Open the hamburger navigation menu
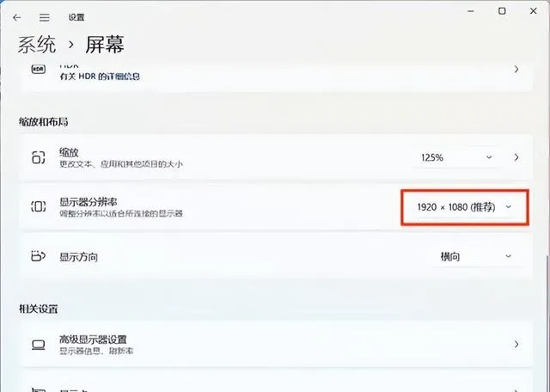This screenshot has width=550, height=392. click(x=44, y=17)
